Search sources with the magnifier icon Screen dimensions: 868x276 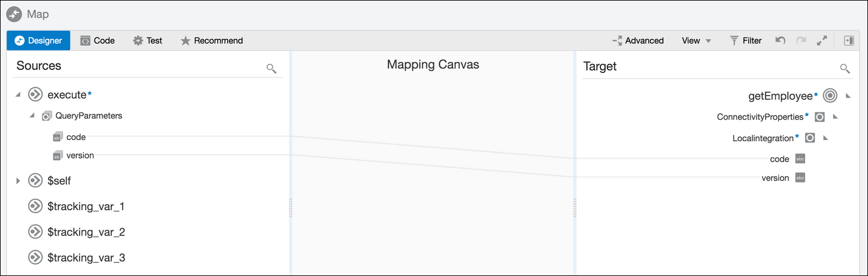click(271, 68)
